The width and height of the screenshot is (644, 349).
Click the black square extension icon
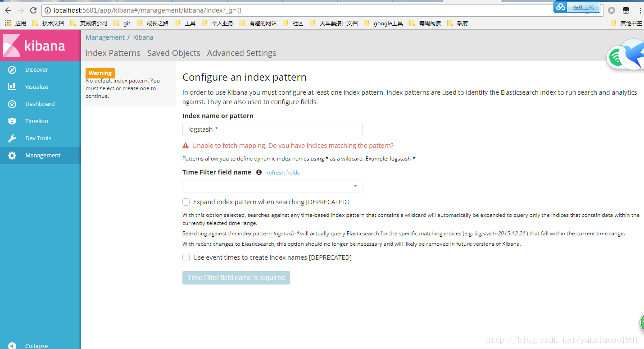coord(626,10)
